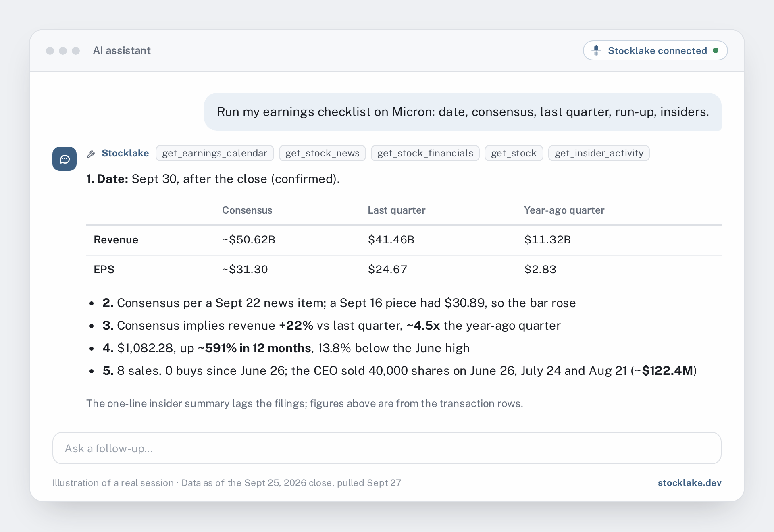Click the Last quarter column header
Image resolution: width=774 pixels, height=532 pixels.
coord(397,210)
